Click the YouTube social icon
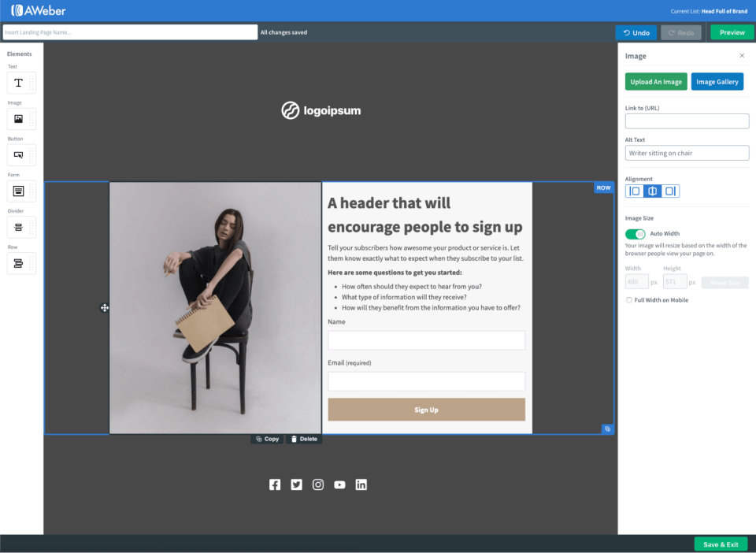 pos(339,484)
